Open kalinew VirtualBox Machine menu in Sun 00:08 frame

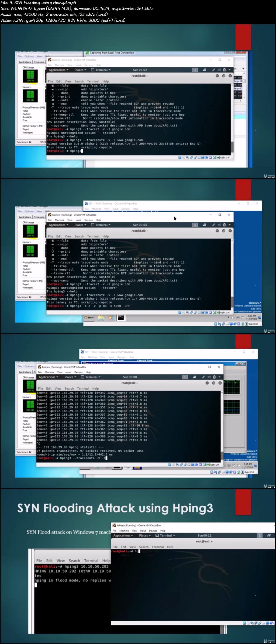49,372
